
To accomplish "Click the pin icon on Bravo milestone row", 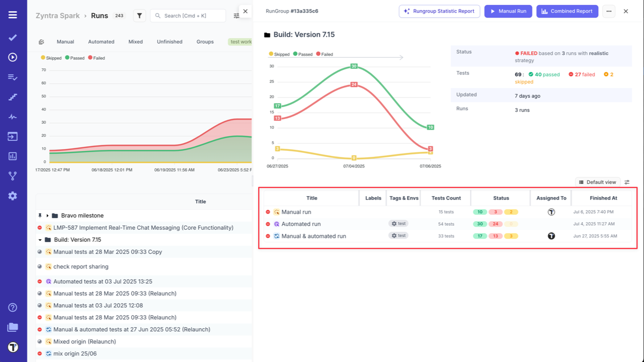I will (40, 215).
